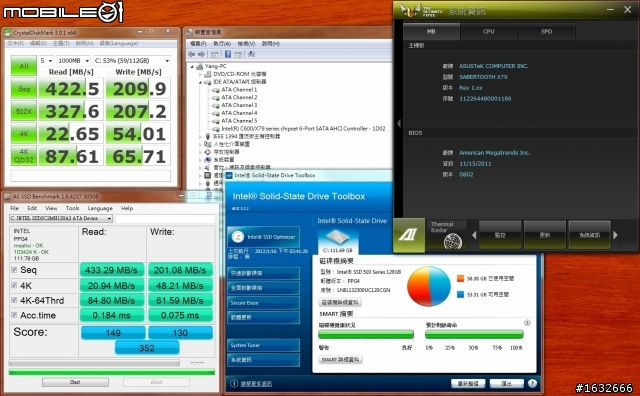Image resolution: width=640 pixels, height=396 pixels.
Task: Click the info circle icon at Intel Toolbox bottom-left
Action: point(234,383)
